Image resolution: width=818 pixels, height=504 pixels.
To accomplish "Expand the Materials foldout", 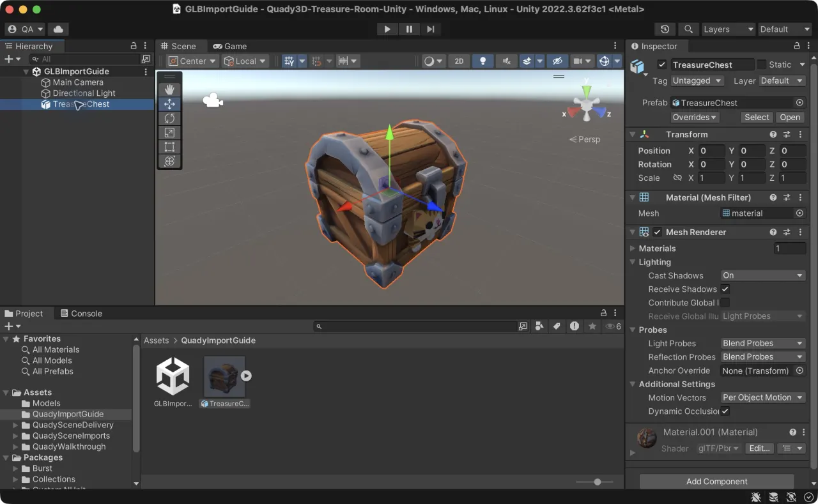I will pyautogui.click(x=633, y=248).
